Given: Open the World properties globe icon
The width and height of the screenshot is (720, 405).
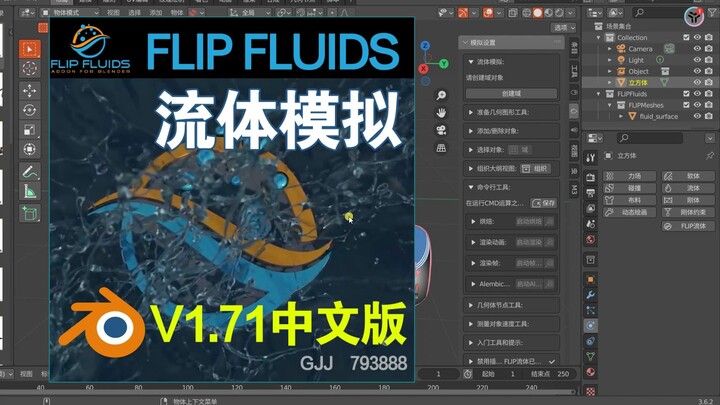Looking at the screenshot, I should (x=591, y=239).
